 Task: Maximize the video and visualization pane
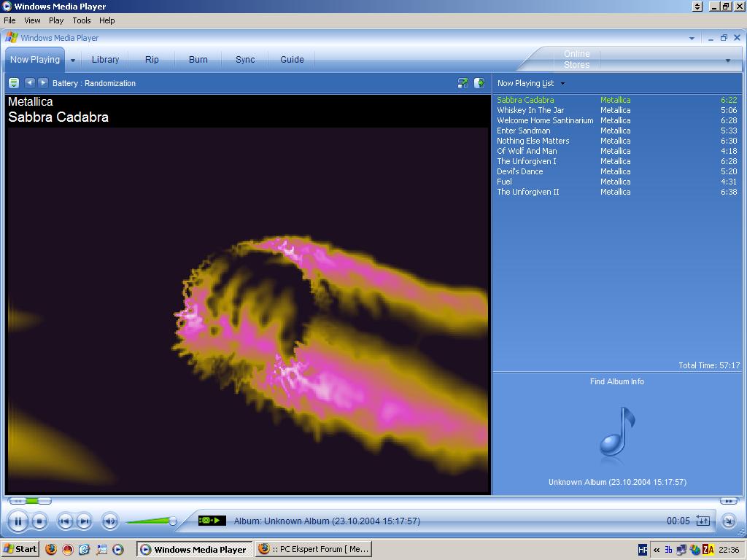point(462,83)
